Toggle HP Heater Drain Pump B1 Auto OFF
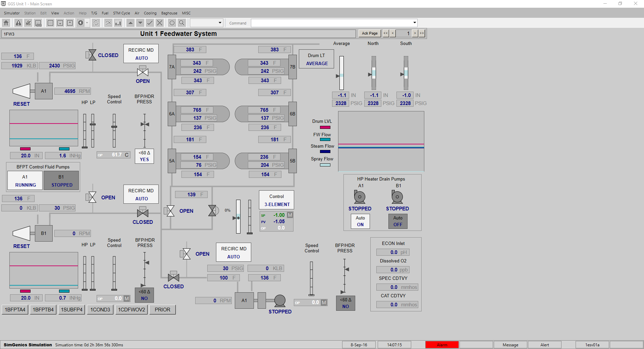The height and width of the screenshot is (349, 644). [398, 221]
